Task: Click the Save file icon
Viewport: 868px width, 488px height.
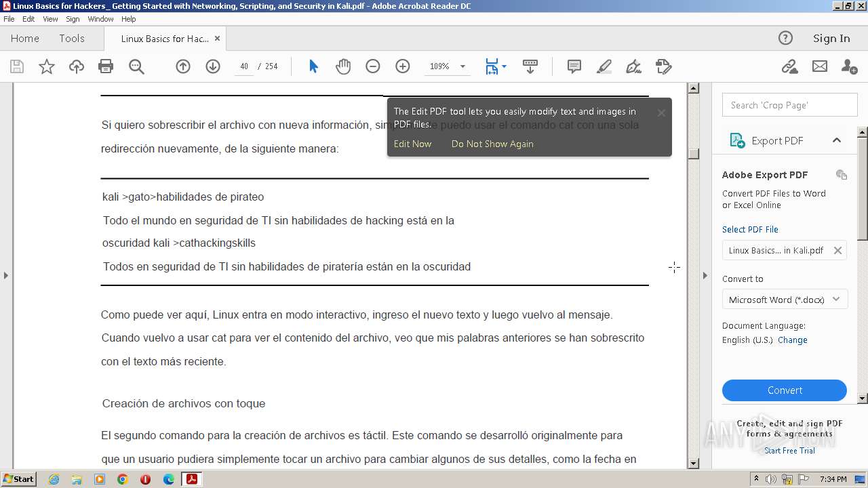Action: point(17,66)
